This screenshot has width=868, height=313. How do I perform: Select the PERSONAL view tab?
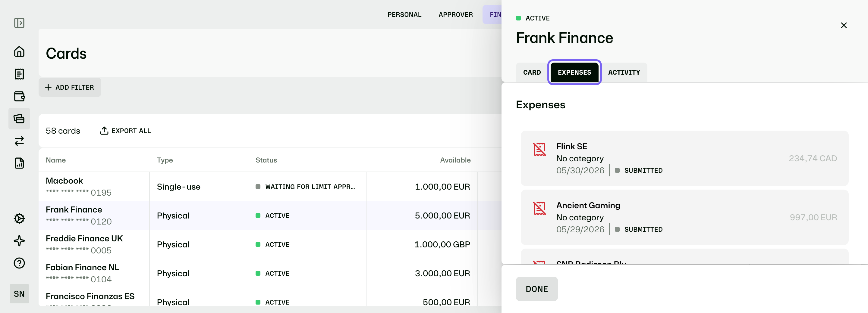[404, 14]
